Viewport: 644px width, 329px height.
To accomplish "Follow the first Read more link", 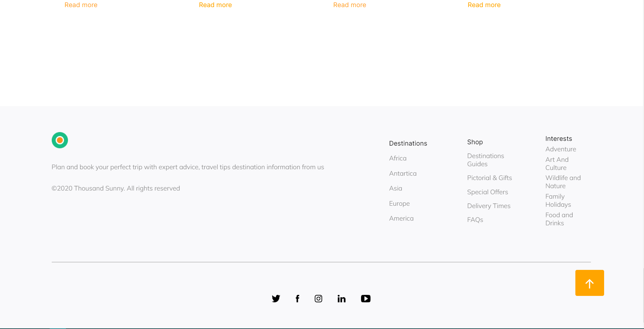I will tap(81, 5).
